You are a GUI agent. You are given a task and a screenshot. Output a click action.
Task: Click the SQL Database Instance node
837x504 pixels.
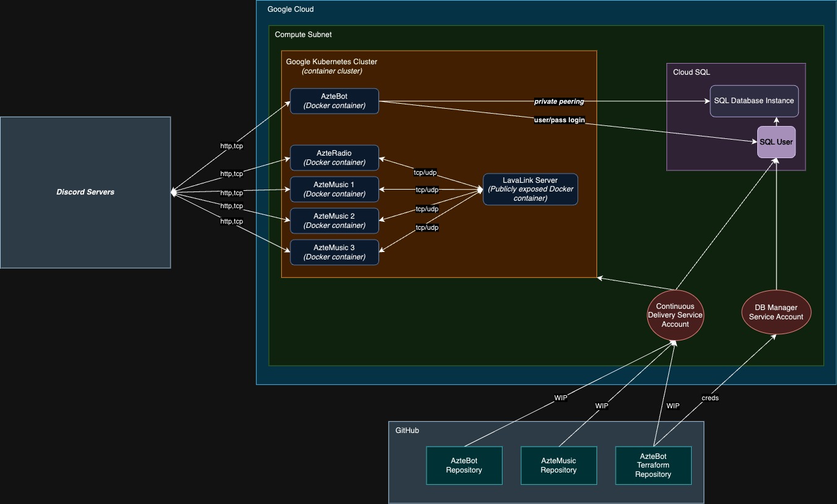tap(754, 101)
